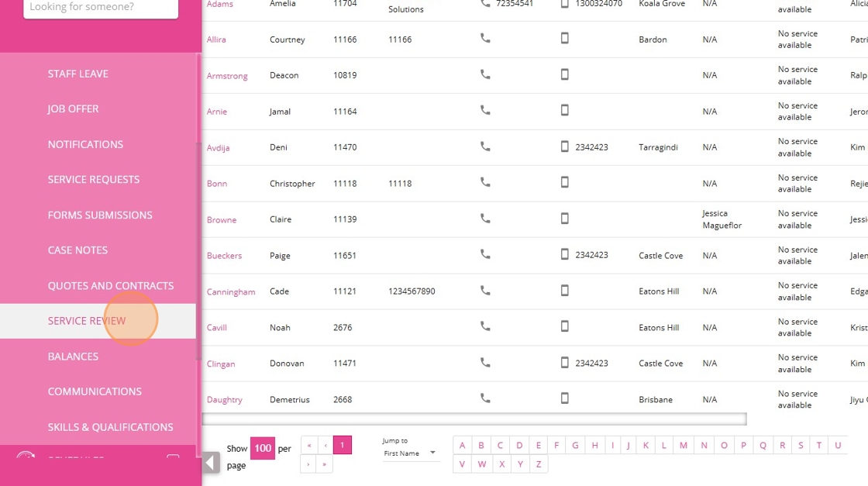The height and width of the screenshot is (486, 868).
Task: Click the phone icon in Arnie's row
Action: pos(485,110)
